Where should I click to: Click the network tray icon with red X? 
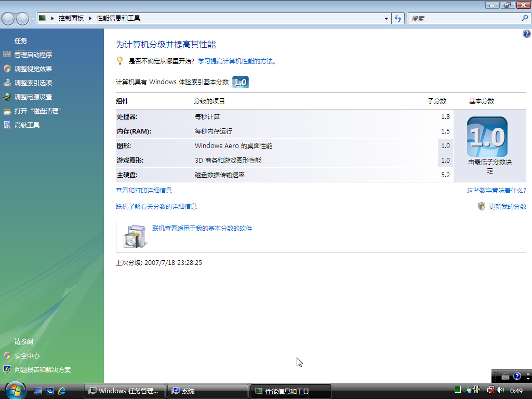491,390
